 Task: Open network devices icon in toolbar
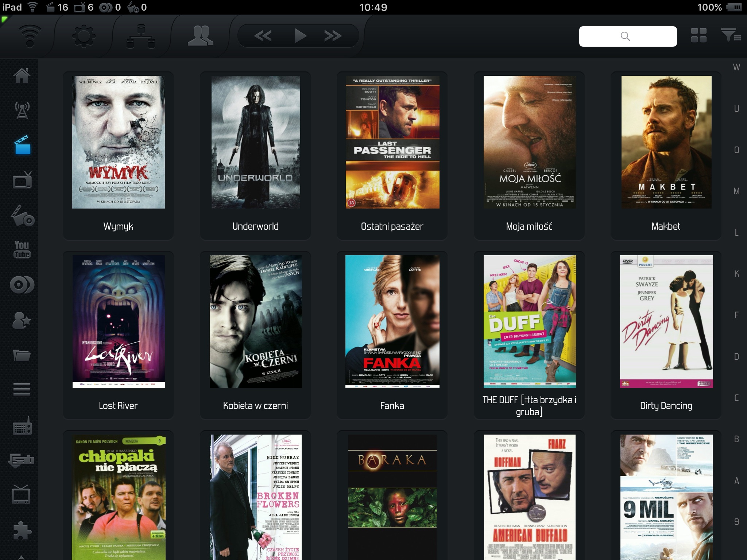[141, 36]
